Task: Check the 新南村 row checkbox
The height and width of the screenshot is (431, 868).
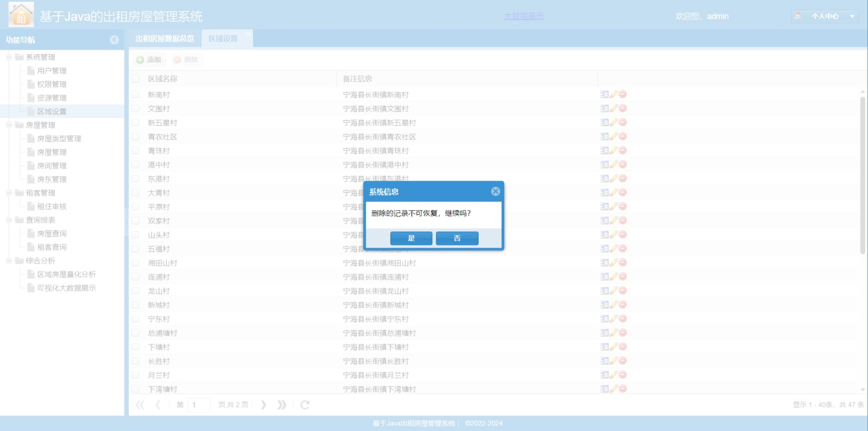Action: [135, 95]
